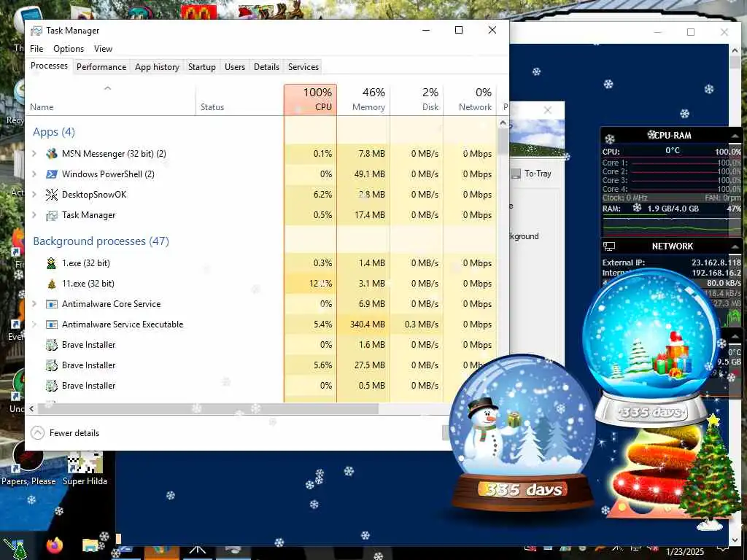Switch to the App history tab
747x560 pixels.
tap(157, 67)
